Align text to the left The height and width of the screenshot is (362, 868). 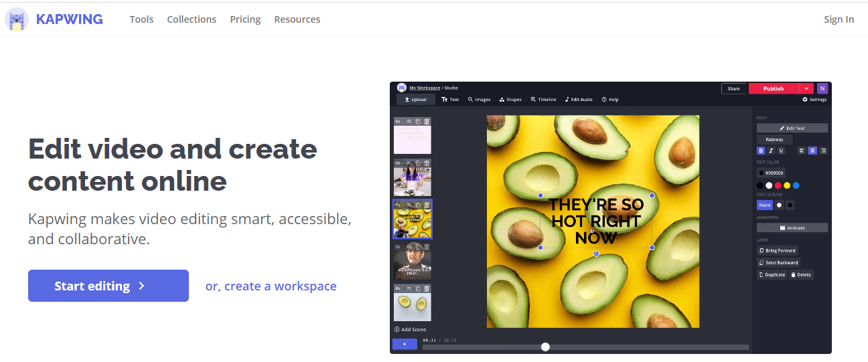pos(801,151)
